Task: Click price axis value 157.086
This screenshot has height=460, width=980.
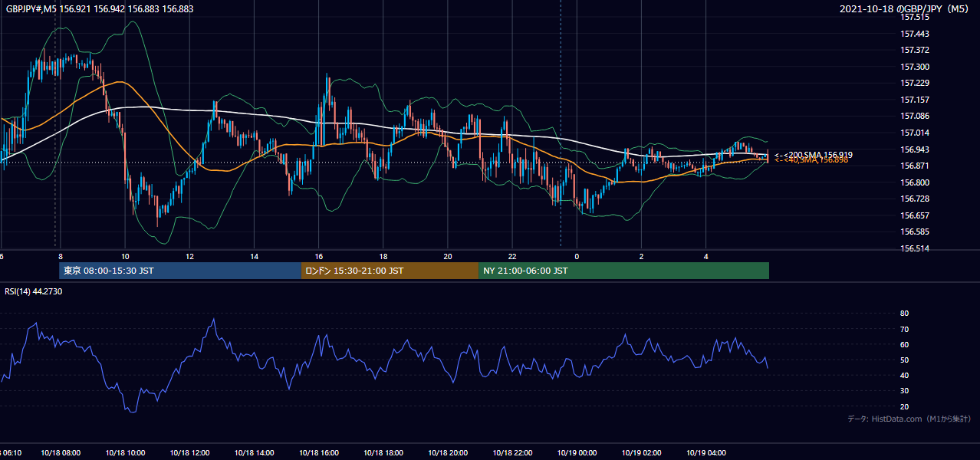Action: click(914, 116)
